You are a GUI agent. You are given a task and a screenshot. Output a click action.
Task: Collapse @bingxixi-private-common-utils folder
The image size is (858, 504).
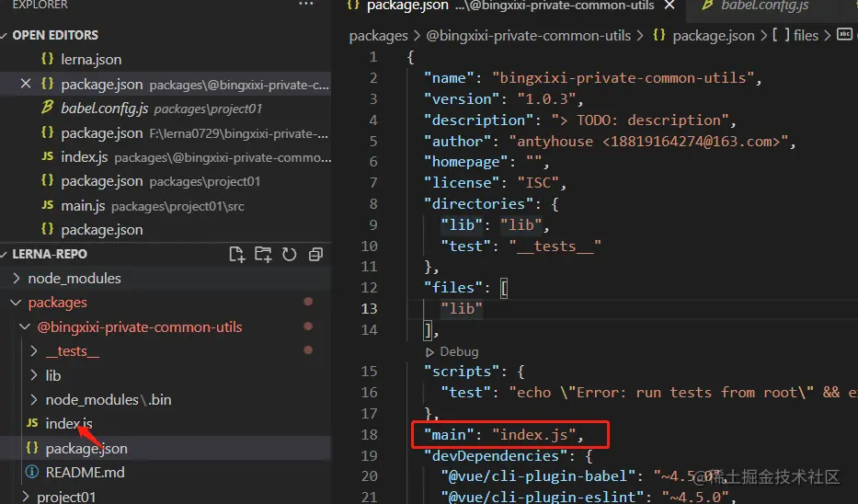(166, 327)
